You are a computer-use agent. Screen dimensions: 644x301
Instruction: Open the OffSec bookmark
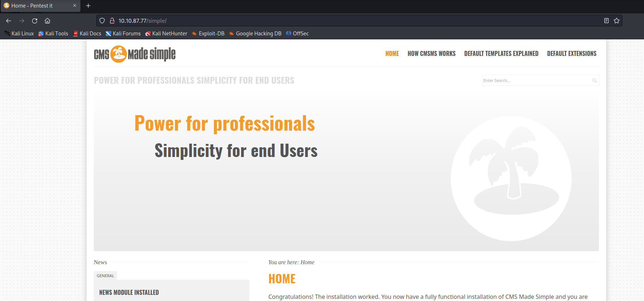click(297, 34)
